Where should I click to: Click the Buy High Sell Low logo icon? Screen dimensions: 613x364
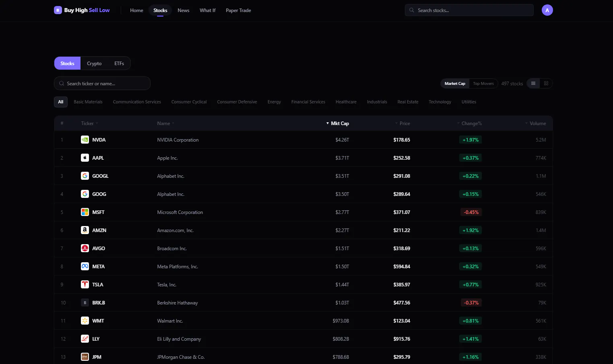point(58,10)
